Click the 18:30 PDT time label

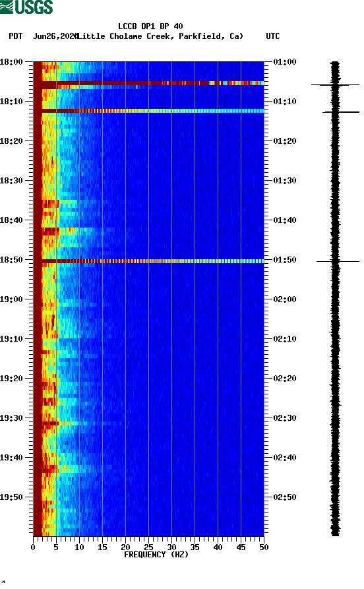tap(11, 180)
